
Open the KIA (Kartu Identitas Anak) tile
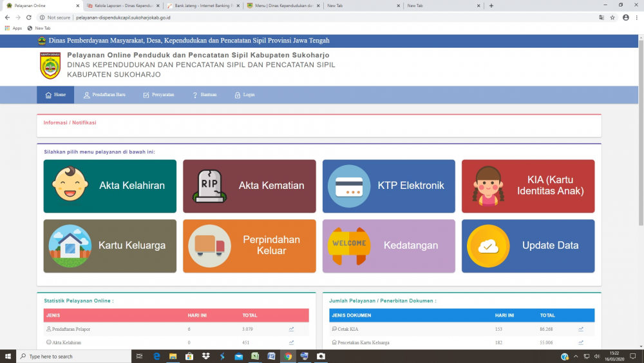coord(528,186)
